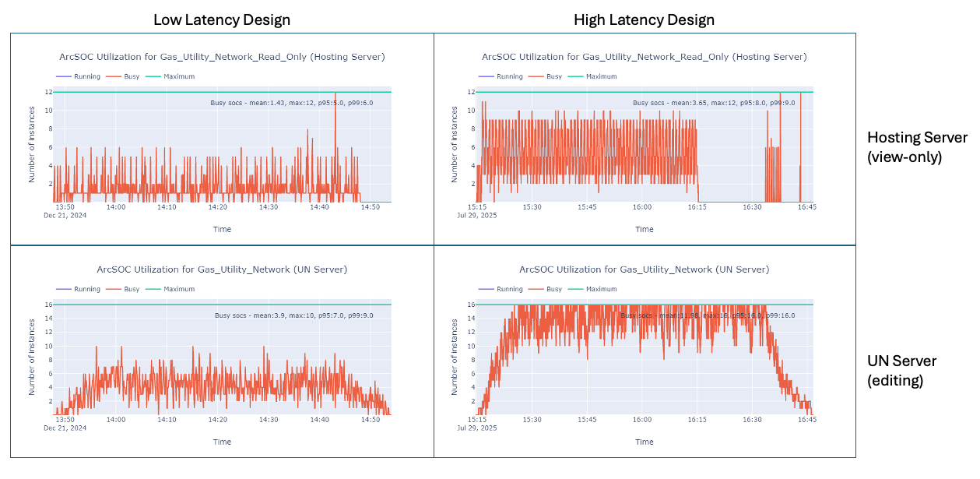The width and height of the screenshot is (980, 479).
Task: Toggle Maximum legend in top-right chart
Action: click(592, 76)
